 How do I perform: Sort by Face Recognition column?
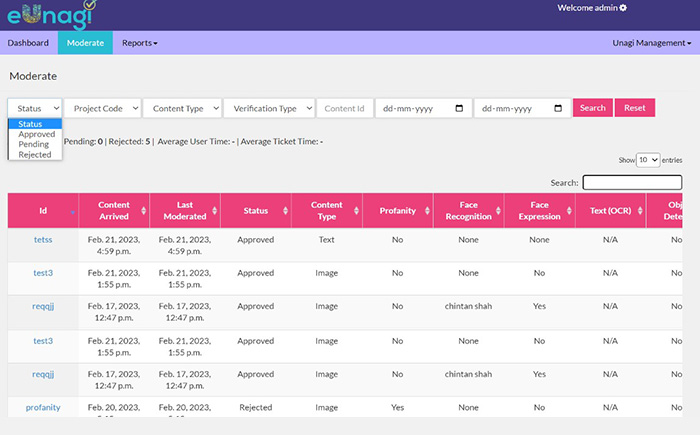(x=498, y=211)
